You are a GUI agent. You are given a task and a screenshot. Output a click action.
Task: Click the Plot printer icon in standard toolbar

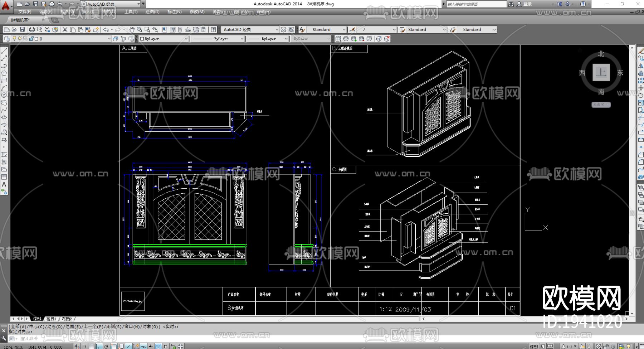[x=32, y=30]
